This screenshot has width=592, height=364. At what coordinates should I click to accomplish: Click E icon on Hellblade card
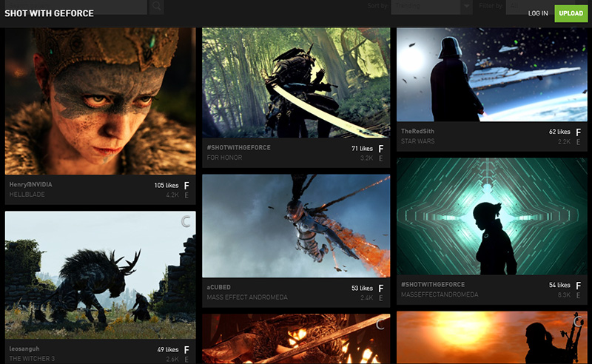pyautogui.click(x=186, y=195)
